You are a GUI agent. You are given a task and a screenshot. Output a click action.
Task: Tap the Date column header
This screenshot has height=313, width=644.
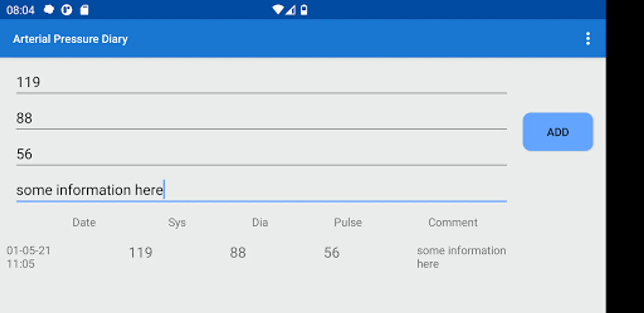click(x=84, y=222)
